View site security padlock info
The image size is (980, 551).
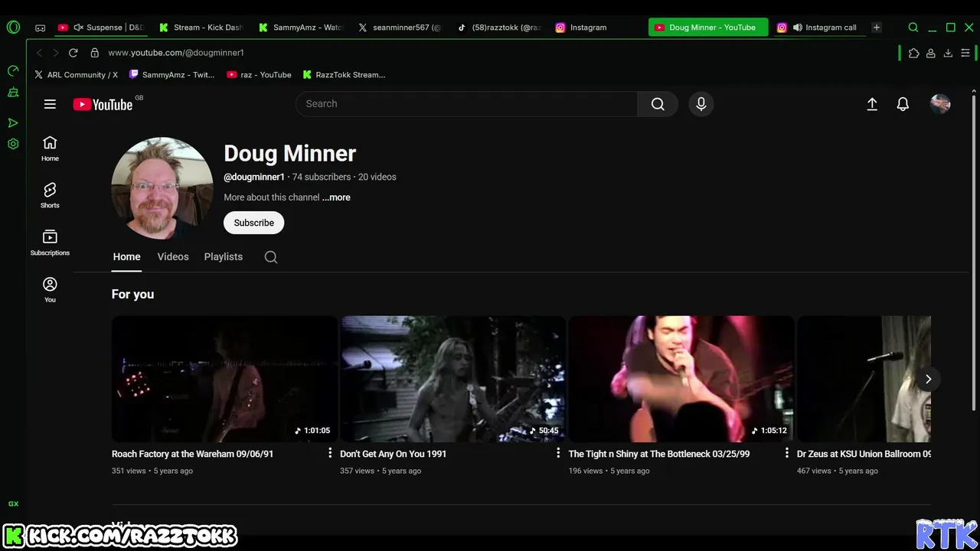(x=95, y=53)
